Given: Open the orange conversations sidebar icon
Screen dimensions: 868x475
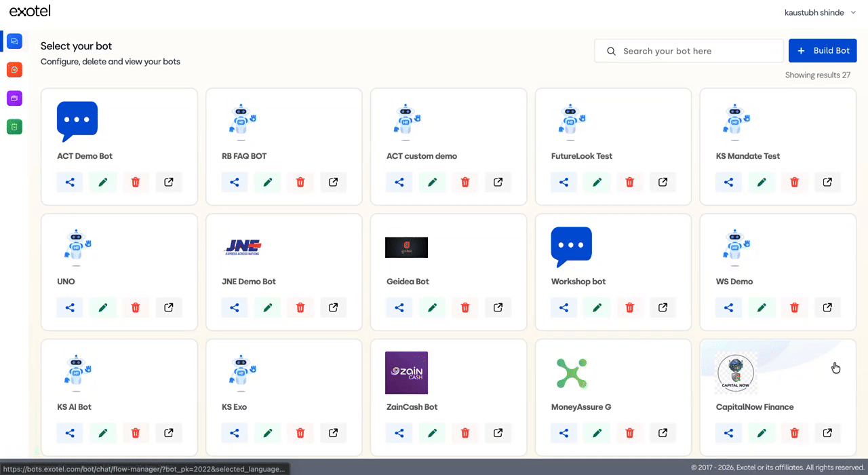Looking at the screenshot, I should point(14,69).
